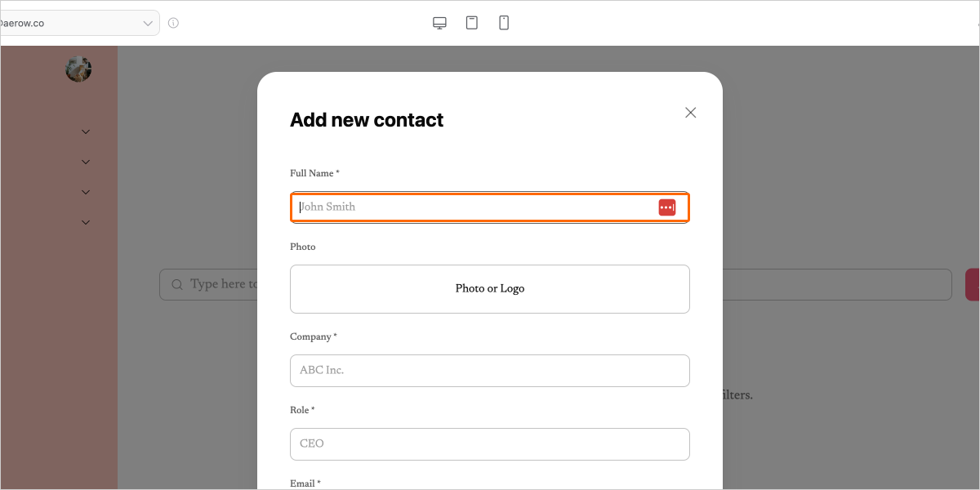Click the red button beside search bar
The image size is (980, 490).
point(973,284)
